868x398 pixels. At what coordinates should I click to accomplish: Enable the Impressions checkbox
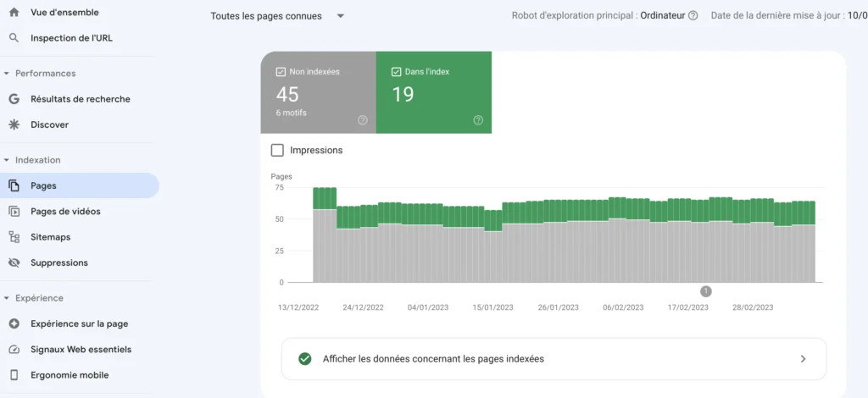277,151
